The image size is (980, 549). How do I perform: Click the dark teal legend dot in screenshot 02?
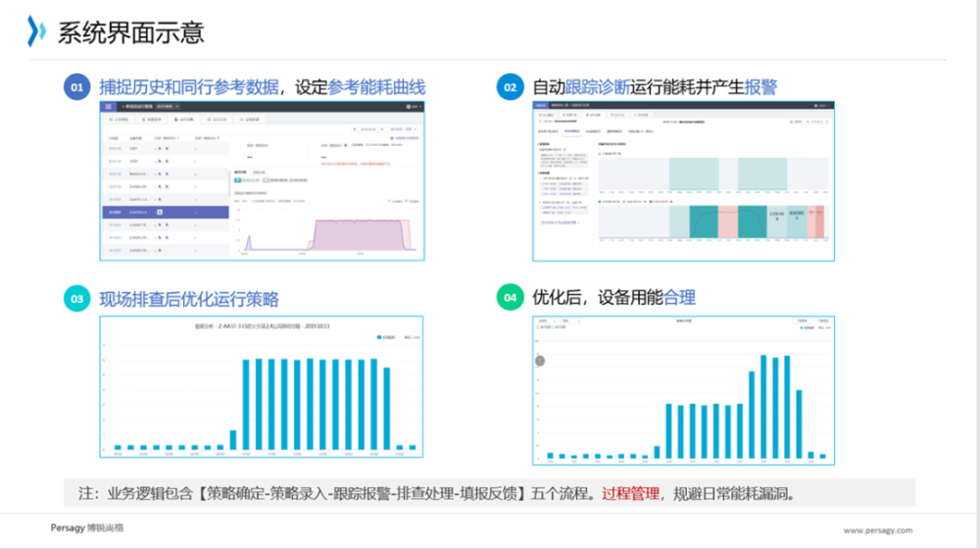tap(600, 202)
